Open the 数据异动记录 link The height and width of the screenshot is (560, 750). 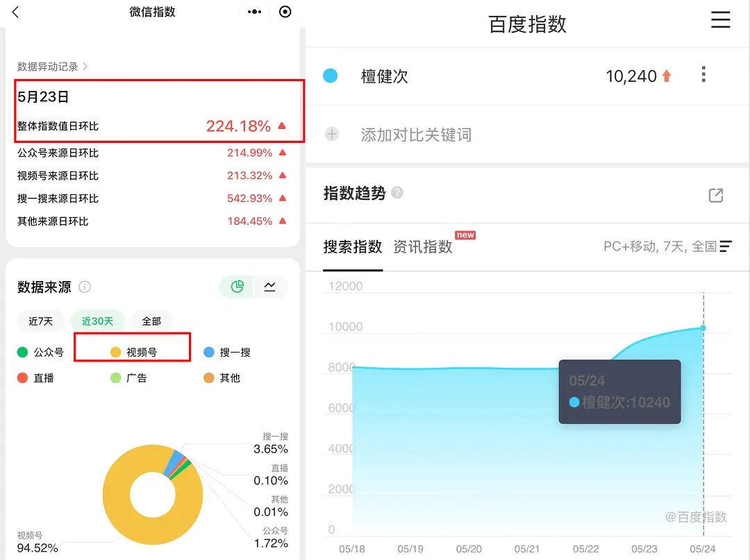click(53, 67)
